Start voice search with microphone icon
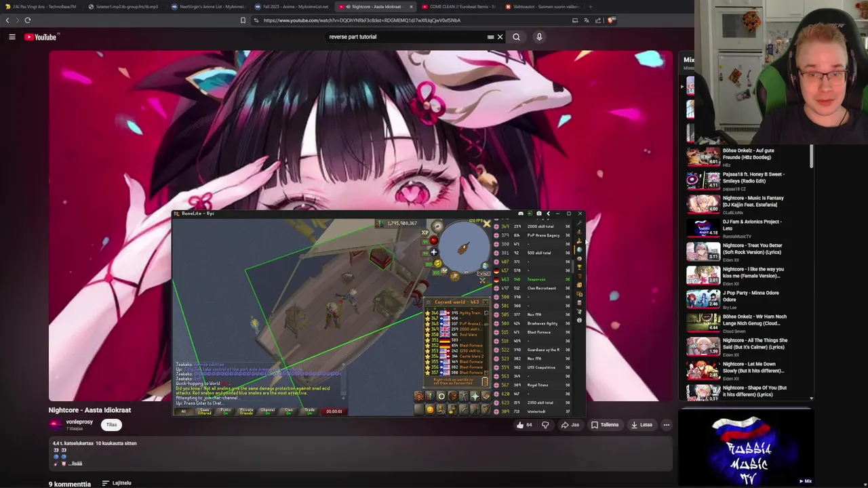Screen dimensions: 868x488 tap(539, 37)
